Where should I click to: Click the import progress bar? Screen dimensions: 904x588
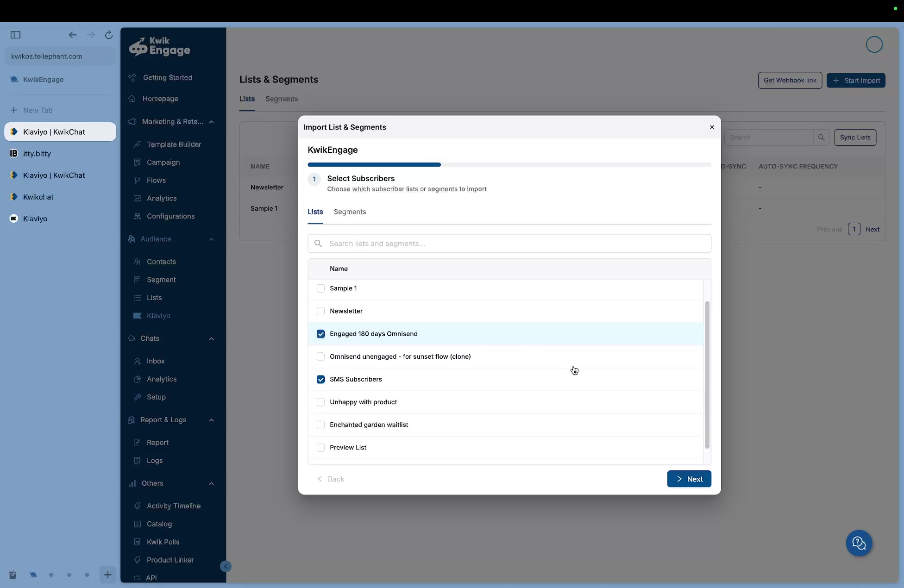pos(509,165)
